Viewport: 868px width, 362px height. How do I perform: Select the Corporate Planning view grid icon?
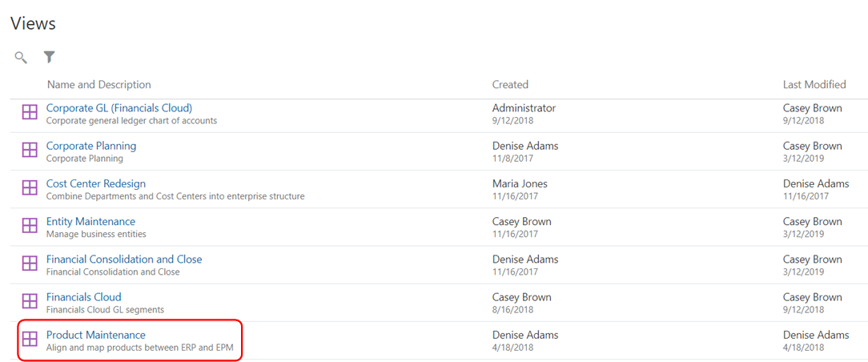(30, 150)
